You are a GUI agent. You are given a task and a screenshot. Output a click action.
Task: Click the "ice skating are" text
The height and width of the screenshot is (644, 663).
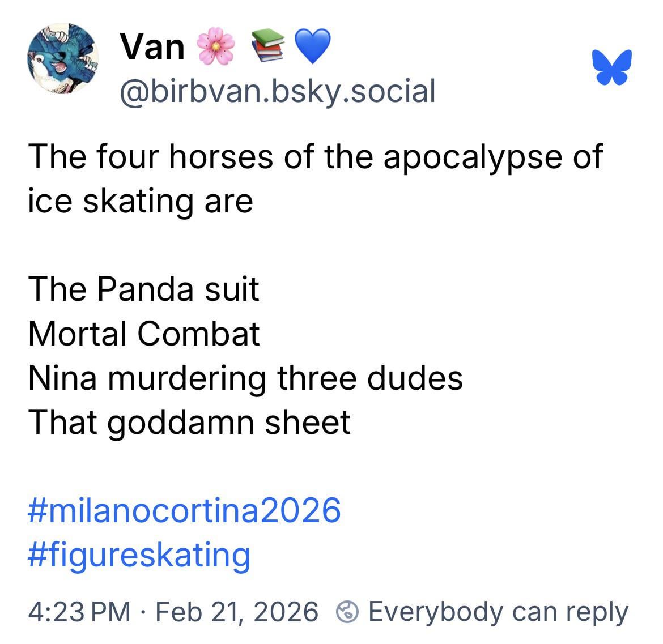141,201
